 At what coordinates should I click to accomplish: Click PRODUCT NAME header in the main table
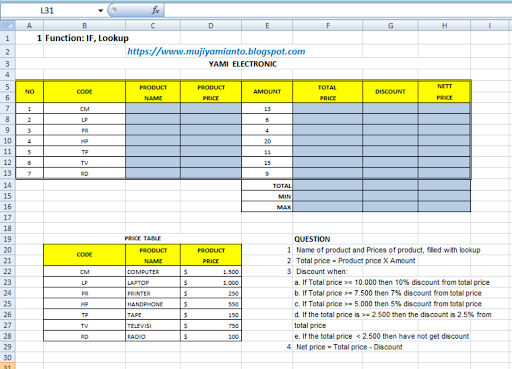click(153, 92)
